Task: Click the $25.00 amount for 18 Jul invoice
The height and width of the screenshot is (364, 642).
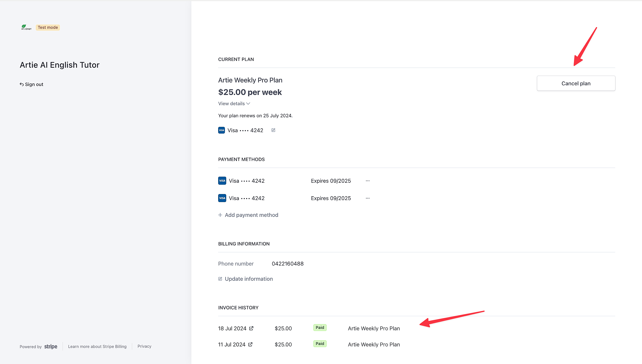Action: (283, 328)
